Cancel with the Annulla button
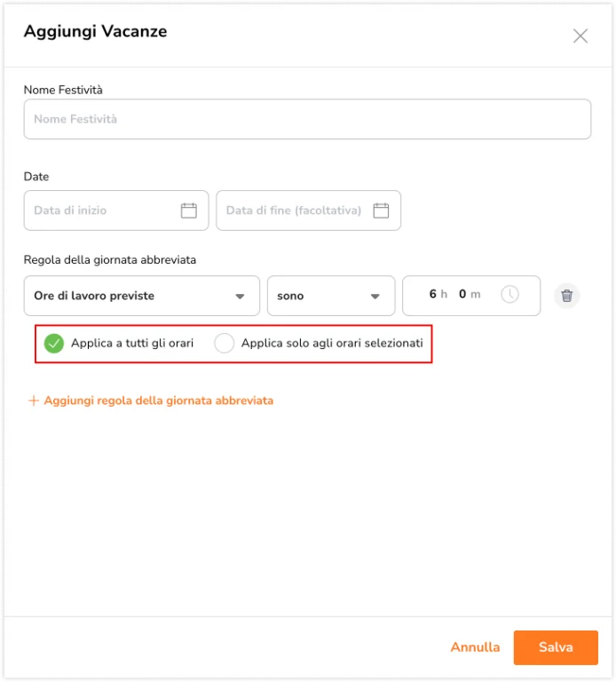The height and width of the screenshot is (682, 616). click(x=475, y=647)
